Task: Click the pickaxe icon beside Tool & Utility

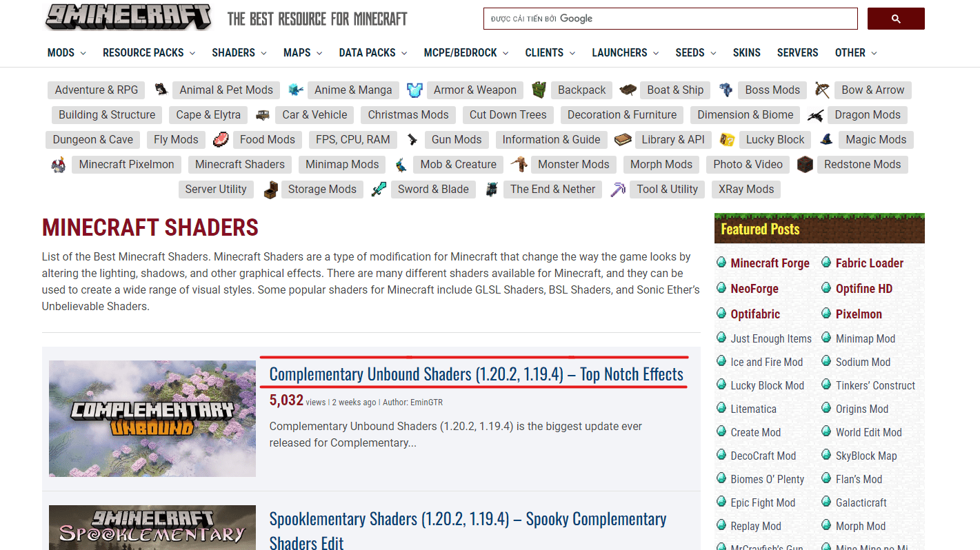Action: click(x=618, y=189)
